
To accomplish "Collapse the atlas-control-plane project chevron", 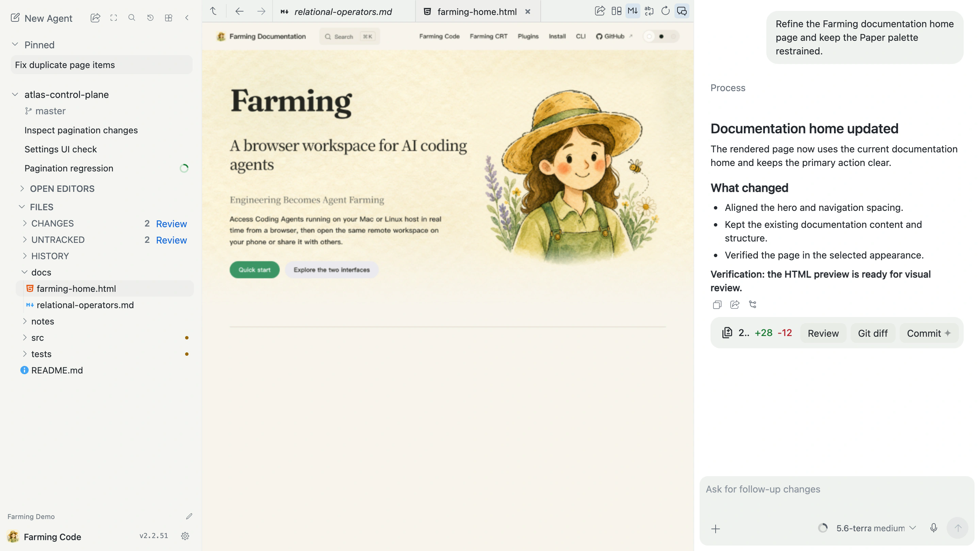I will coord(15,94).
